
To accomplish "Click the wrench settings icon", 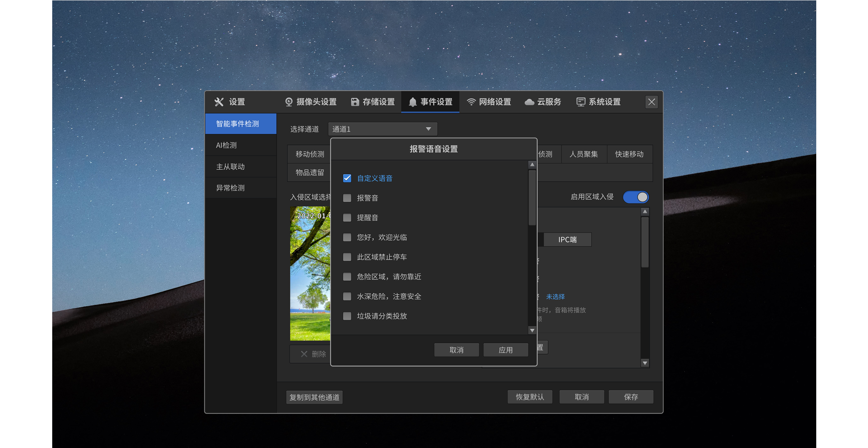I will 219,102.
